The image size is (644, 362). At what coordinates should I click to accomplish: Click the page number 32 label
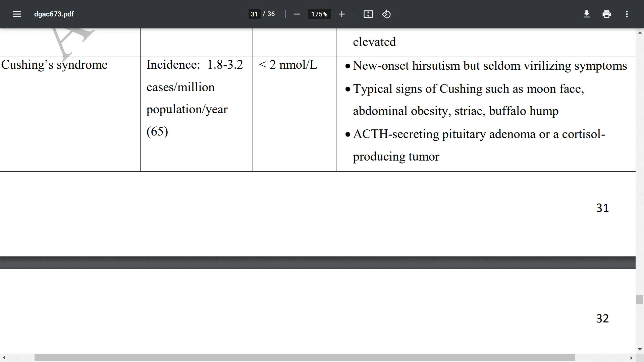pos(602,318)
